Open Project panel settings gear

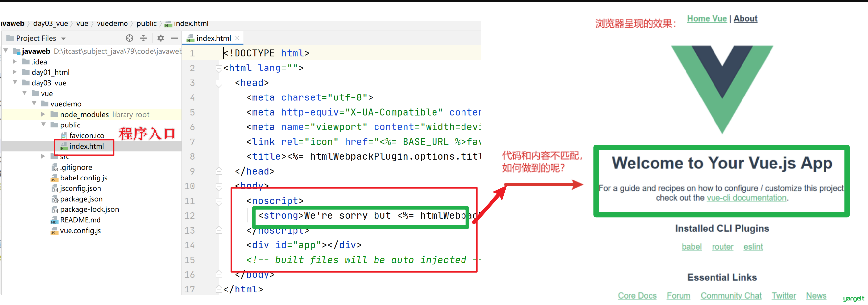click(x=161, y=38)
